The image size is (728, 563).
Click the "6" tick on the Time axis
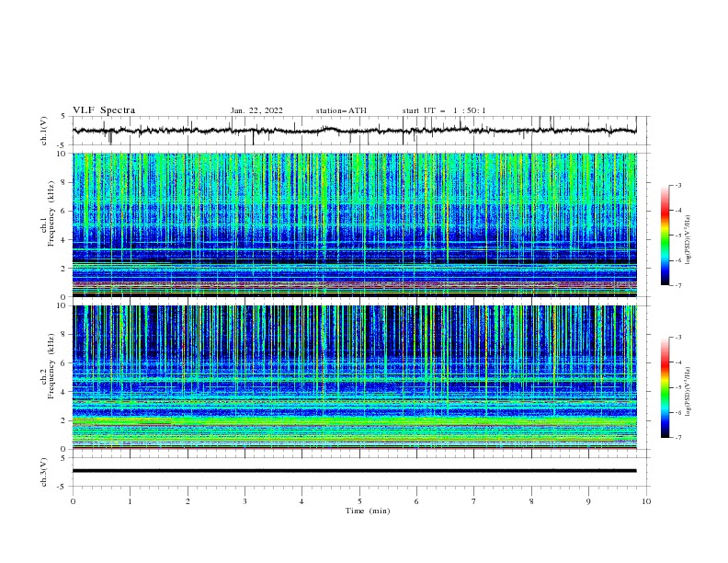(x=416, y=501)
